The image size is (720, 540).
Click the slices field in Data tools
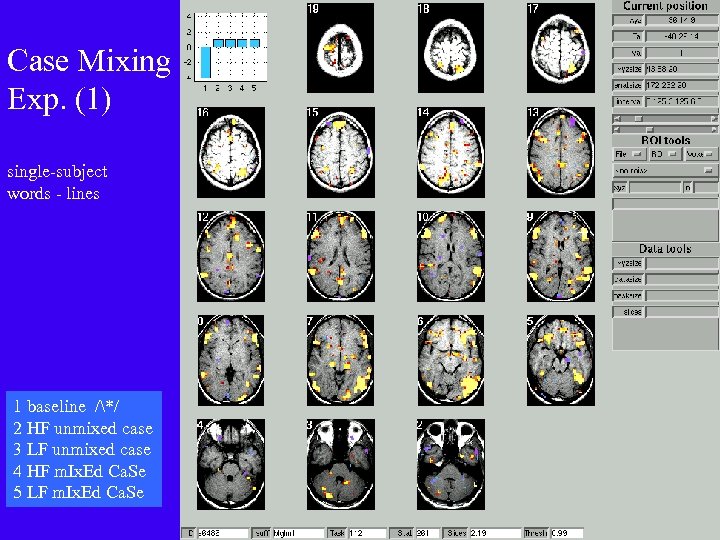tap(681, 312)
